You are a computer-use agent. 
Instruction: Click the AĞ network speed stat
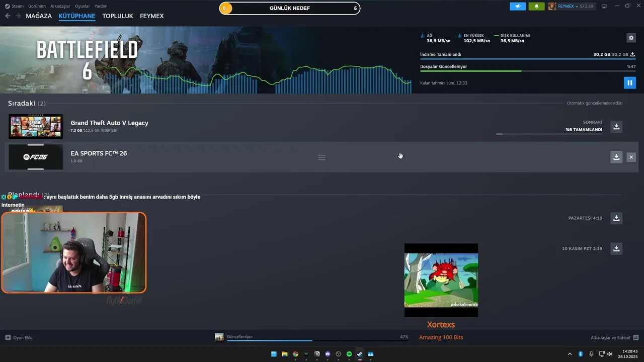(435, 38)
